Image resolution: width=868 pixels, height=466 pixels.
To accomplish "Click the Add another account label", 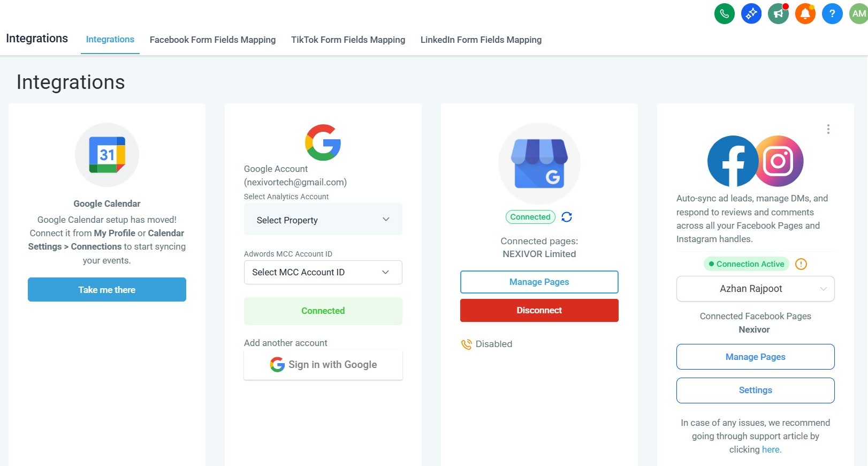I will click(x=286, y=343).
